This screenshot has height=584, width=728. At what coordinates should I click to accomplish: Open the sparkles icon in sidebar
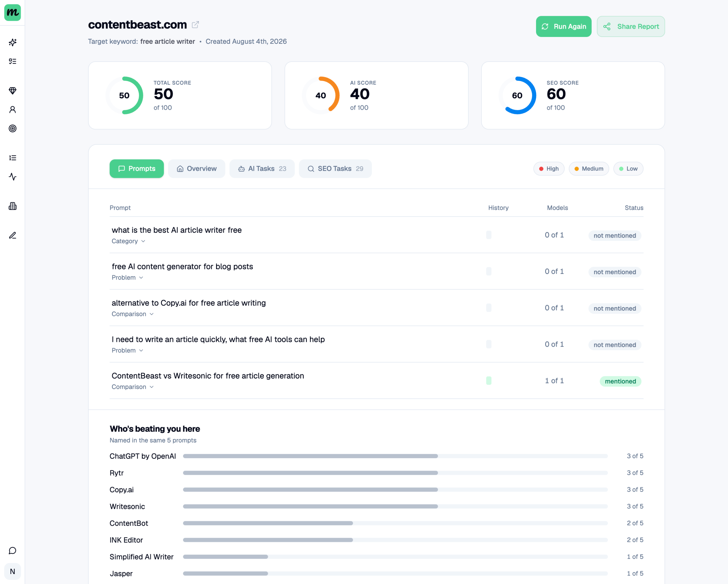[13, 43]
